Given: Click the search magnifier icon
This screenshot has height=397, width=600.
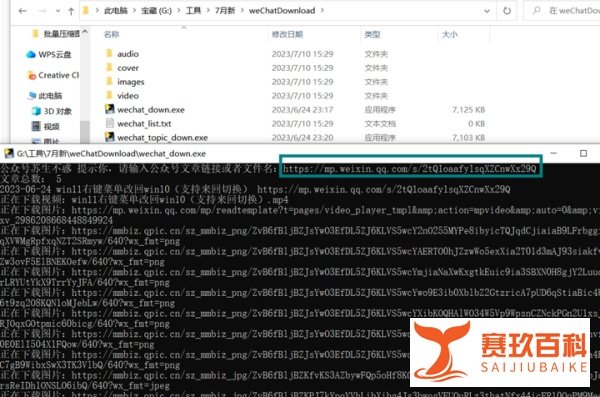Looking at the screenshot, I should [536, 10].
